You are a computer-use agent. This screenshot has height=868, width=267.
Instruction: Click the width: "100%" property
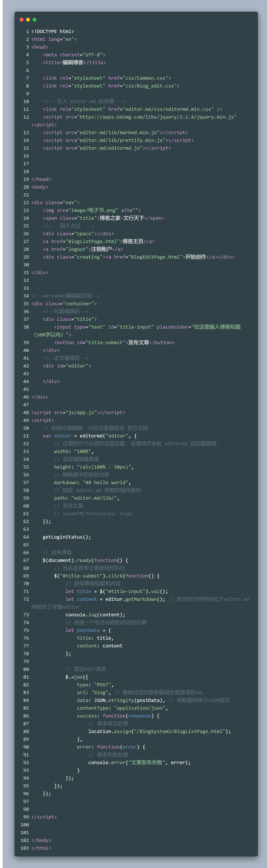[74, 451]
